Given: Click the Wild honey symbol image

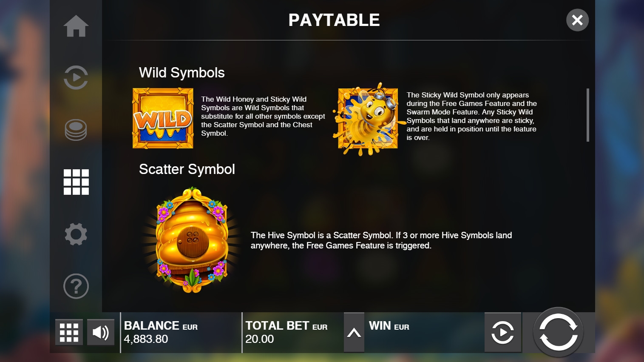Looking at the screenshot, I should tap(163, 118).
